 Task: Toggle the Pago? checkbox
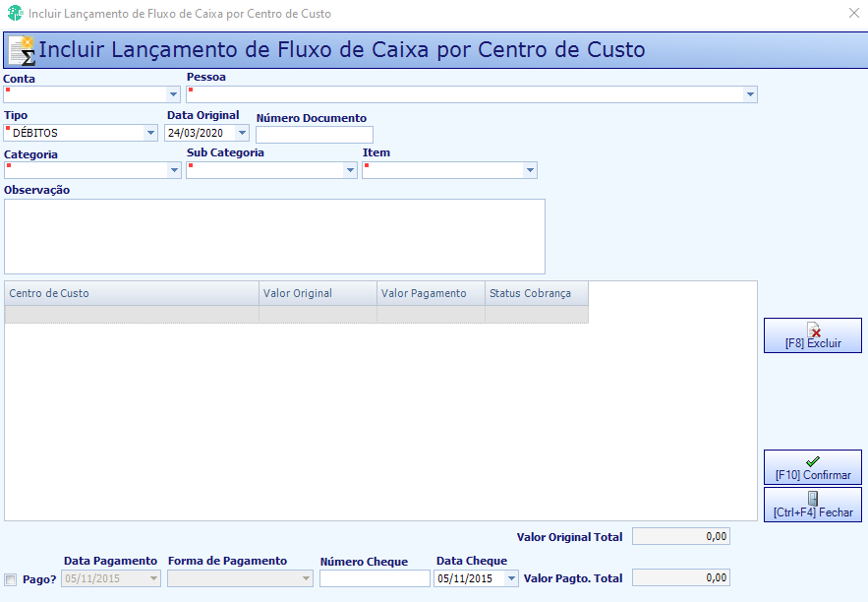coord(11,579)
